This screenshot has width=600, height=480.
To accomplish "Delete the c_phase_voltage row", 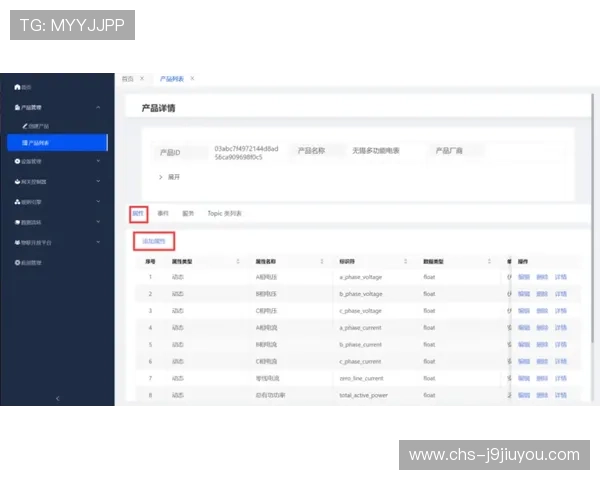I will click(542, 311).
